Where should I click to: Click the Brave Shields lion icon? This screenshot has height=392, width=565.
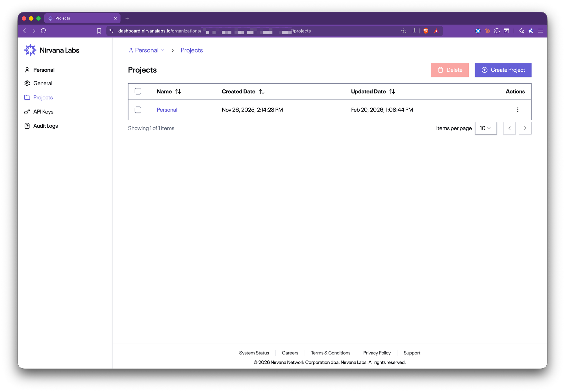(x=426, y=31)
